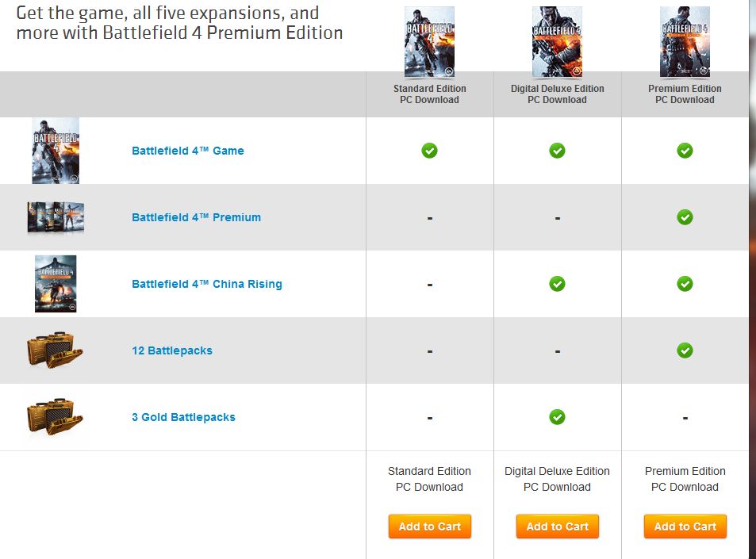756x559 pixels.
Task: Click Standard Edition box art in header
Action: (x=429, y=42)
